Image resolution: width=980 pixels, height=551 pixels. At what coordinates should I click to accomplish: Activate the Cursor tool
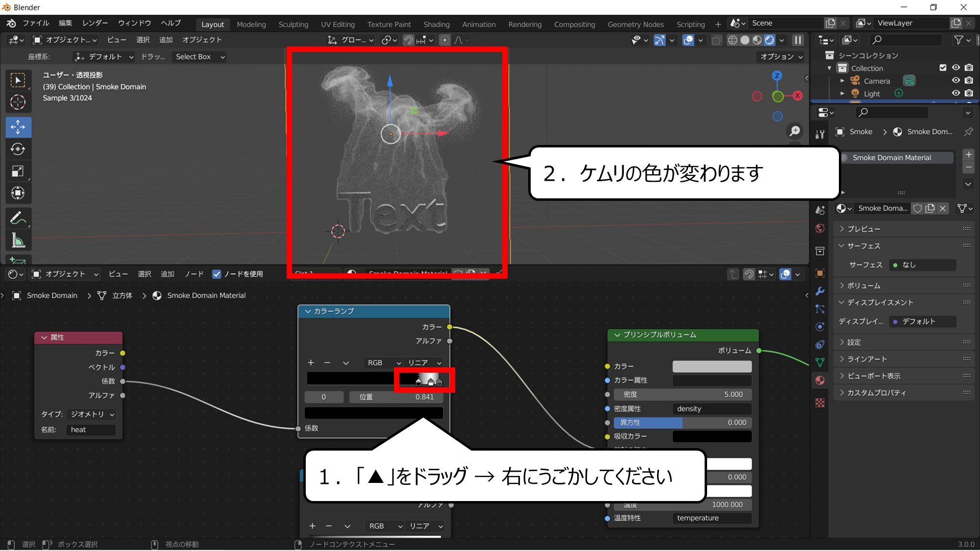[18, 102]
